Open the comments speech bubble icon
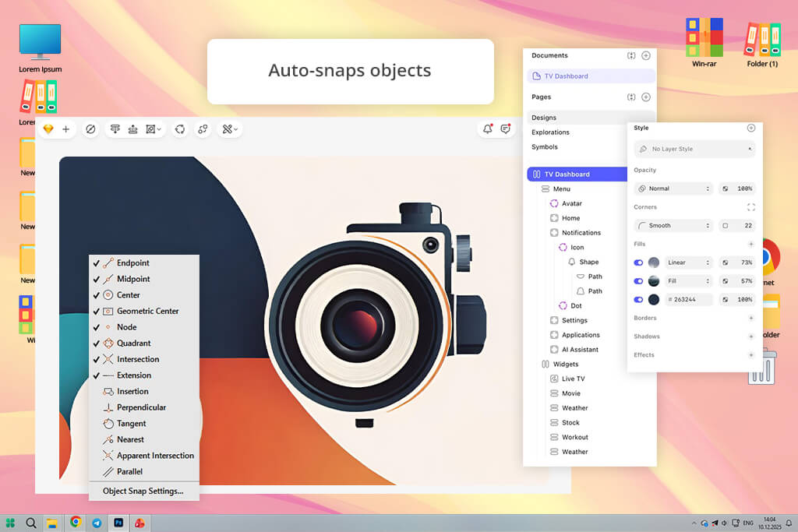 [x=506, y=129]
